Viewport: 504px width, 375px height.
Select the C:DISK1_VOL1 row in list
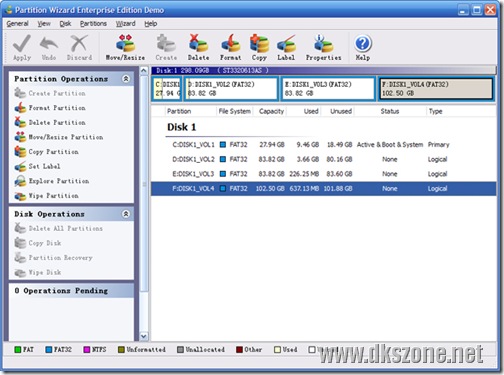point(323,145)
